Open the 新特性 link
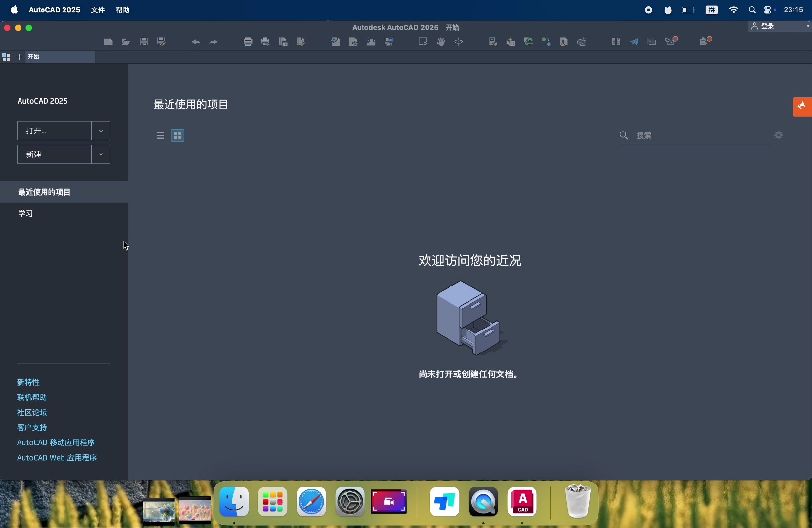This screenshot has height=528, width=812. [28, 382]
